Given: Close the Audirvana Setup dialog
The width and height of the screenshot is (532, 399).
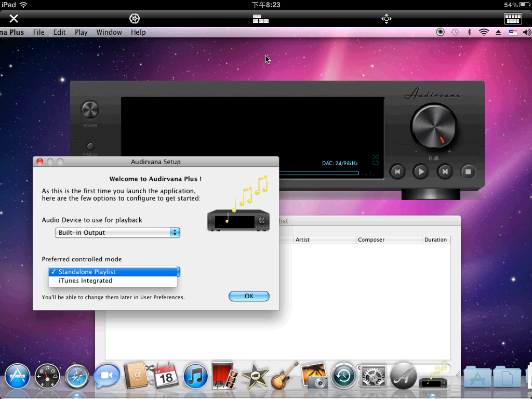Looking at the screenshot, I should click(x=39, y=162).
